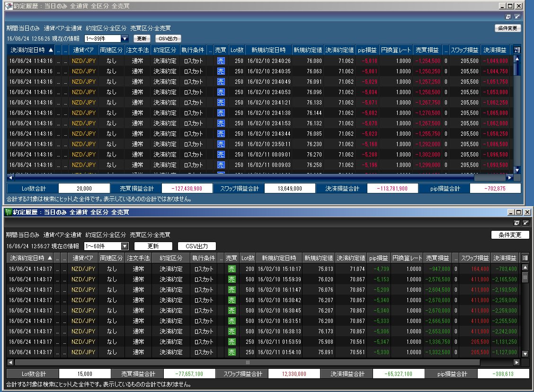Click 条件変更 button in bottom window
This screenshot has height=392, width=534.
(510, 235)
